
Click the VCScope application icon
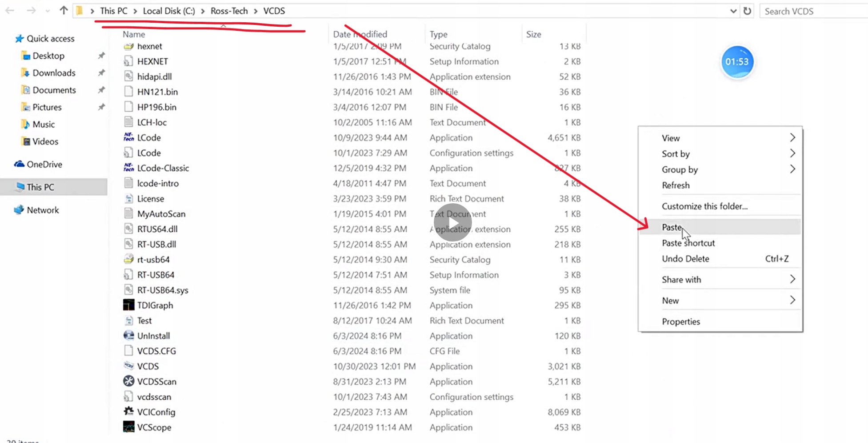click(128, 427)
